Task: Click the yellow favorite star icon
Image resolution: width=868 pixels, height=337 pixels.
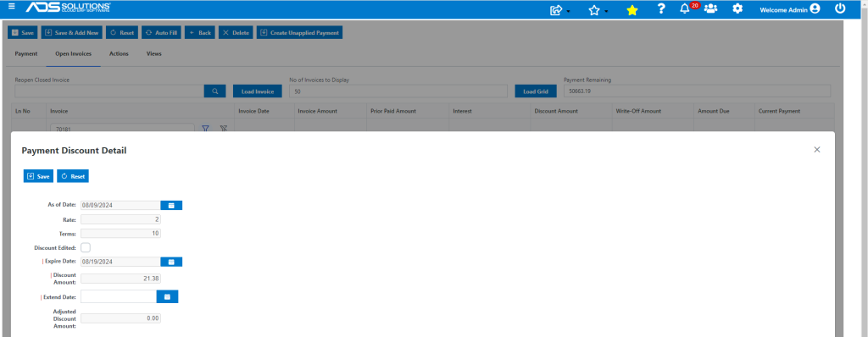Action: coord(632,10)
